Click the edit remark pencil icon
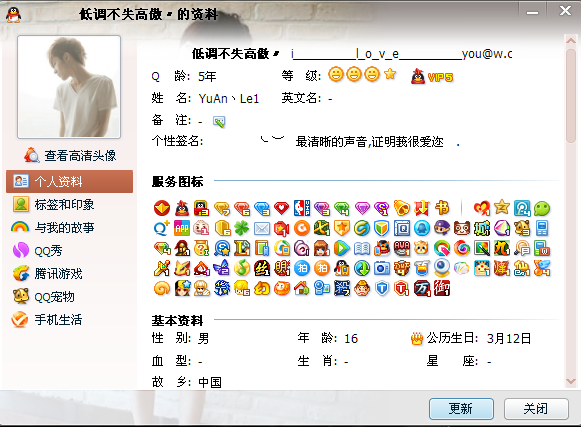The height and width of the screenshot is (427, 581). (219, 122)
